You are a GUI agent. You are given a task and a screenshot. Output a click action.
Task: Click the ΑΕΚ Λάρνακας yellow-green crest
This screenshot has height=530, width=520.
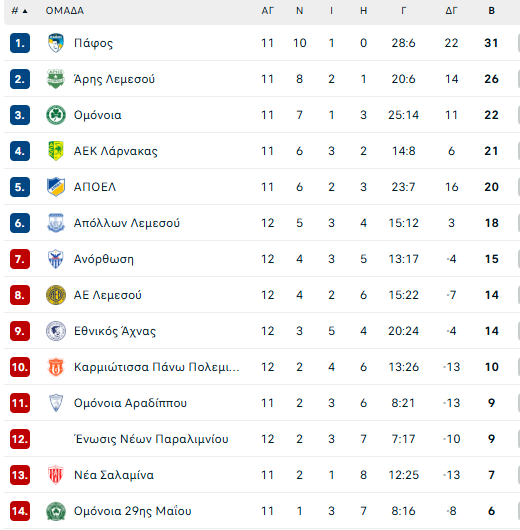pyautogui.click(x=56, y=151)
